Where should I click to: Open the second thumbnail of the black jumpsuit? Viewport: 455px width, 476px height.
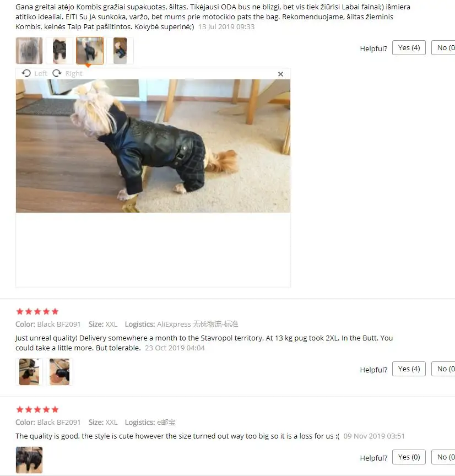pos(59,51)
